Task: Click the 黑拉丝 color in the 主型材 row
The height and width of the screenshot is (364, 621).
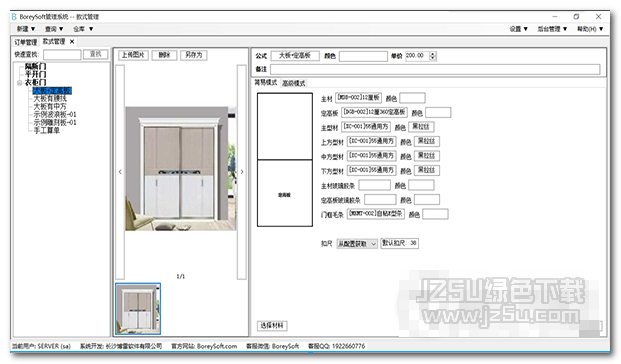Action: pos(421,127)
